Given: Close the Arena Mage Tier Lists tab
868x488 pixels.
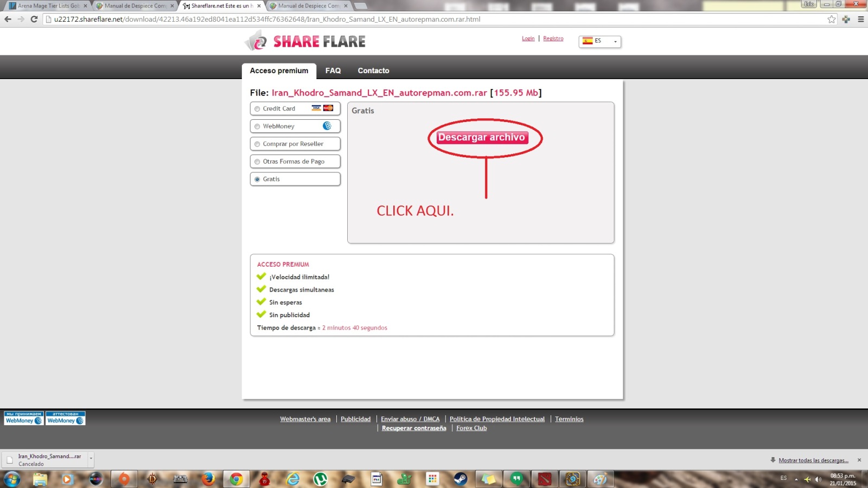Looking at the screenshot, I should click(85, 6).
